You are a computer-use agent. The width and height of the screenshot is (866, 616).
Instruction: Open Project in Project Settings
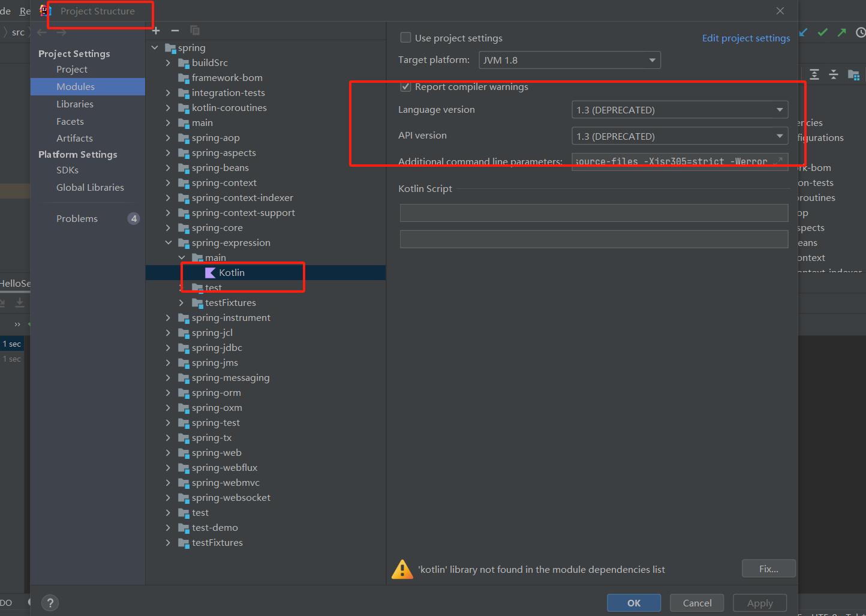pos(72,70)
